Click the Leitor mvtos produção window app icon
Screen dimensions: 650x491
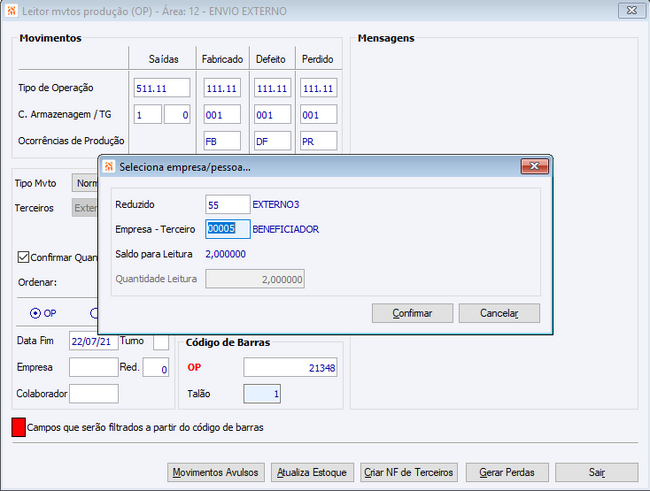coord(12,11)
